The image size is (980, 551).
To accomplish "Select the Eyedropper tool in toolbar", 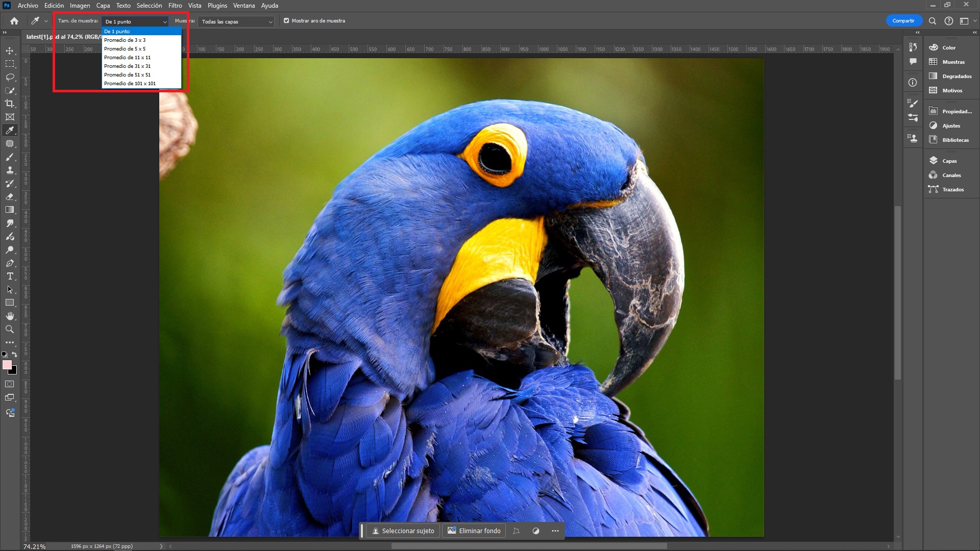I will pyautogui.click(x=10, y=130).
